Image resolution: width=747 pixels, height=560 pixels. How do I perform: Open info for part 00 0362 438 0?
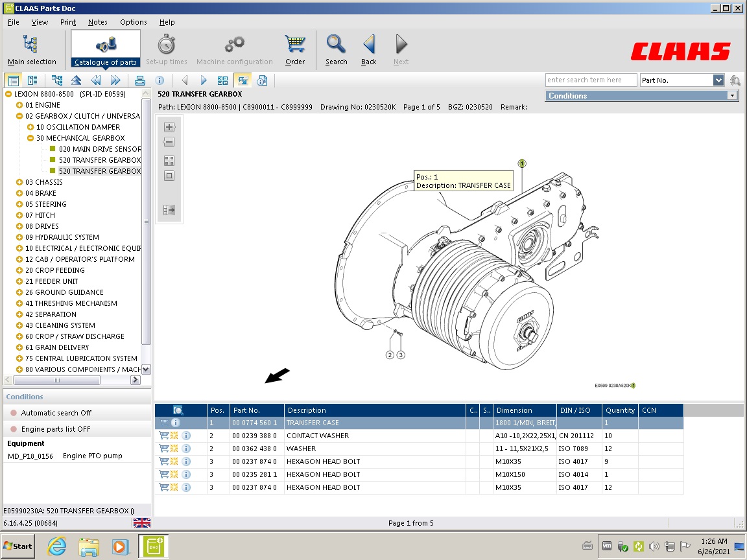[x=186, y=449]
